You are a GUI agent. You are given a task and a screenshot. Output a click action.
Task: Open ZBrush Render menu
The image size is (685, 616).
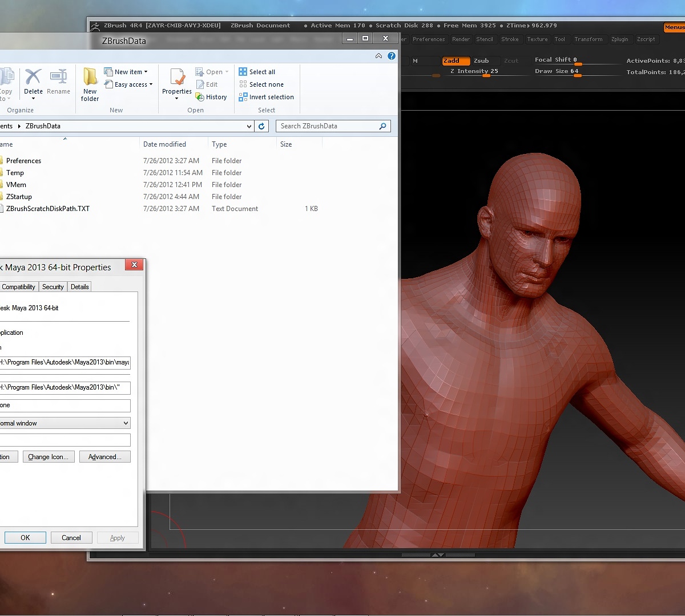tap(461, 39)
